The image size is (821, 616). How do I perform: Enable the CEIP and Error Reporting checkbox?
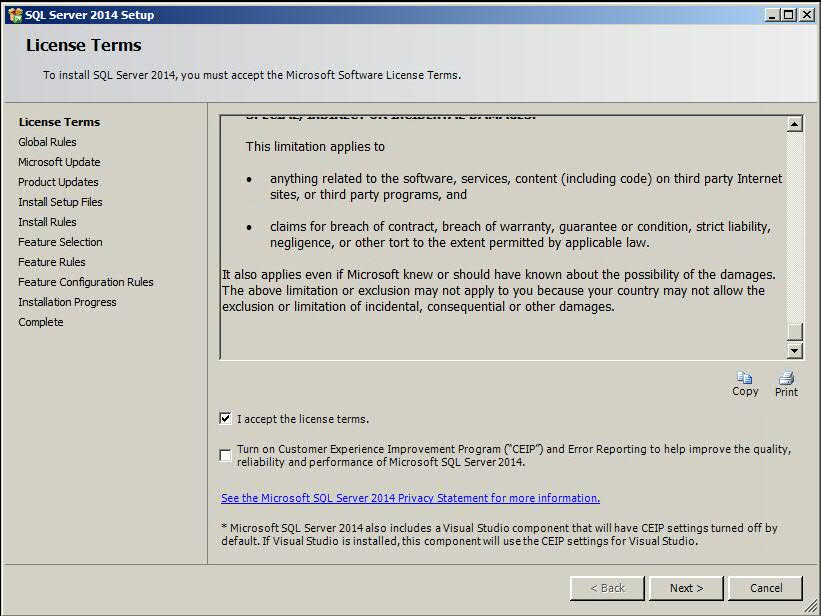pyautogui.click(x=225, y=453)
